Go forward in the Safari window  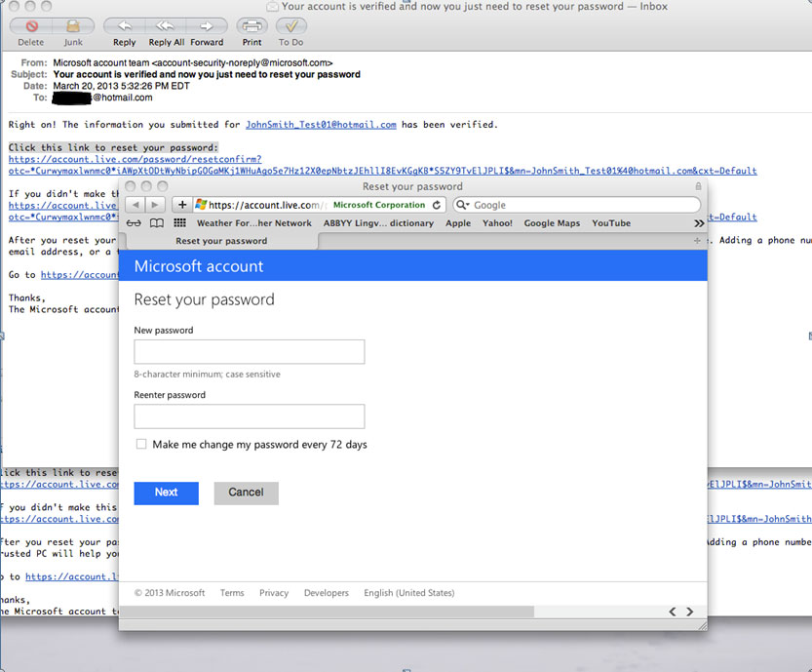(155, 205)
